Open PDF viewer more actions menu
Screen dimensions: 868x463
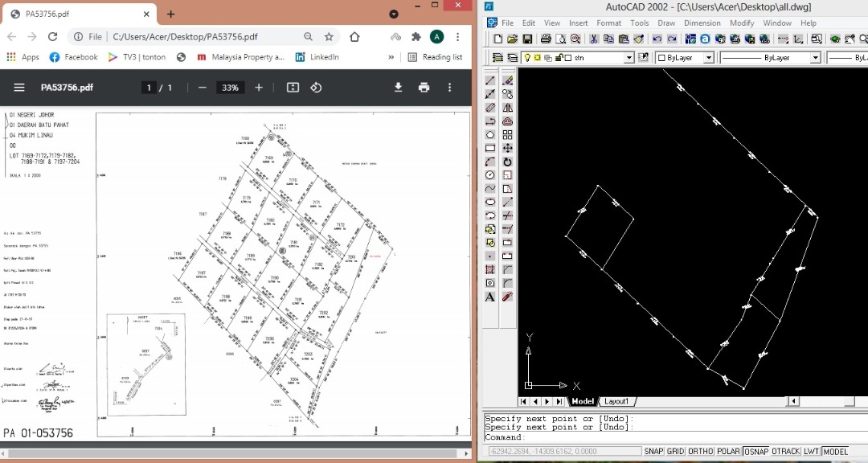coord(449,88)
